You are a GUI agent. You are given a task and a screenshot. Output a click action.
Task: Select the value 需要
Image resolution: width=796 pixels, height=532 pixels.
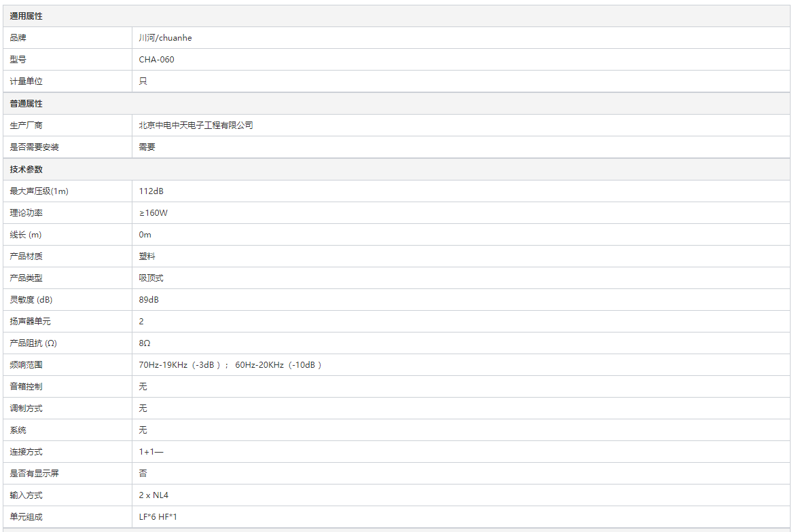147,147
